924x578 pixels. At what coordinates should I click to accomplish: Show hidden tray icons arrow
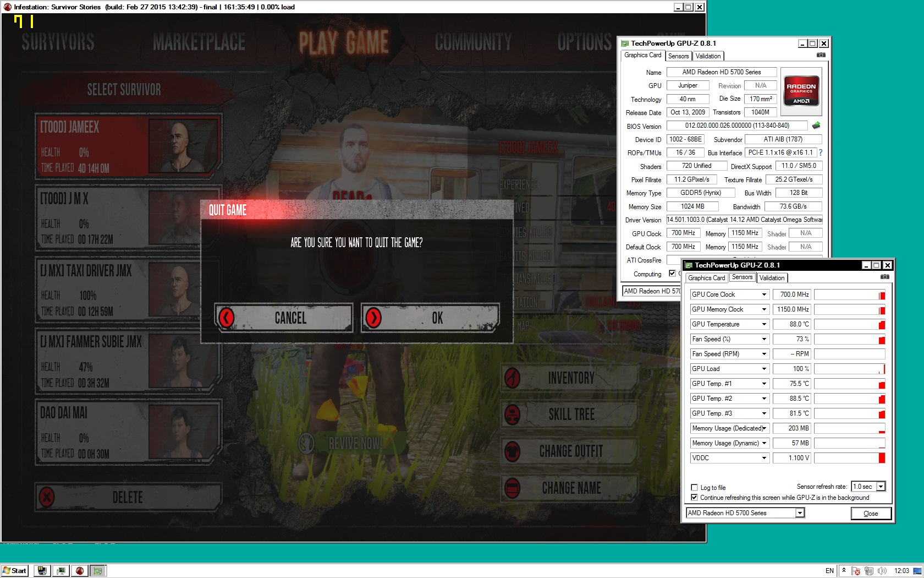click(x=844, y=571)
